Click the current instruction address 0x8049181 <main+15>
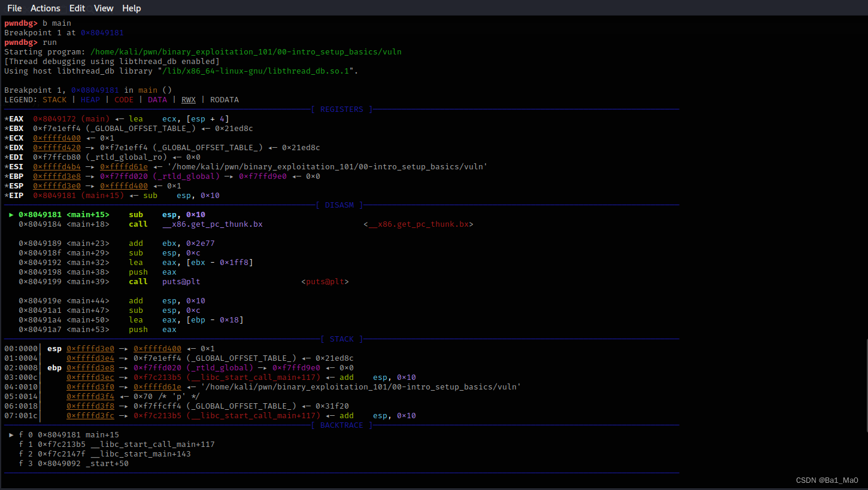This screenshot has width=868, height=490. pyautogui.click(x=64, y=215)
